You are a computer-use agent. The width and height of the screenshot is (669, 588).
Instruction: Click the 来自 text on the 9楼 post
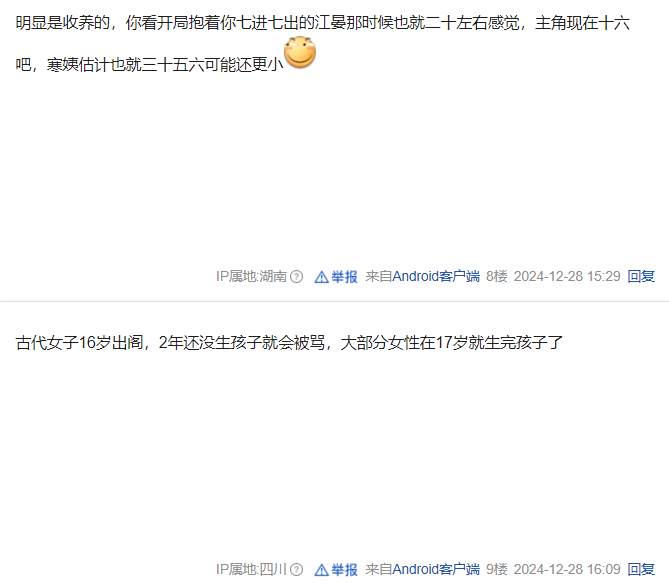tap(379, 569)
